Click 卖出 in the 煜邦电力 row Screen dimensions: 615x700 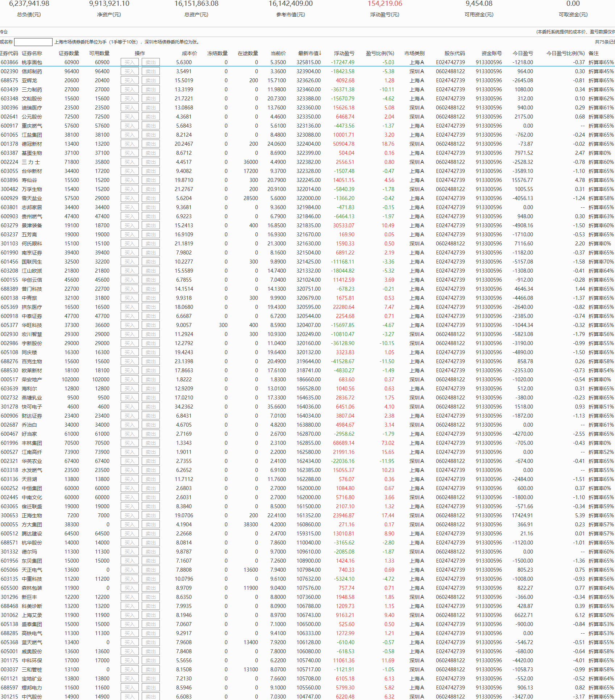click(x=150, y=688)
